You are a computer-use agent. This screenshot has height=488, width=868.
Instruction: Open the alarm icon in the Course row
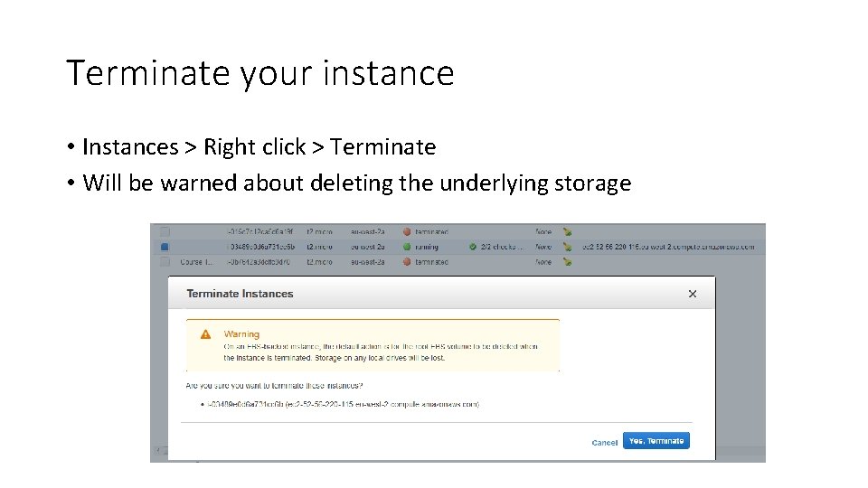[567, 262]
